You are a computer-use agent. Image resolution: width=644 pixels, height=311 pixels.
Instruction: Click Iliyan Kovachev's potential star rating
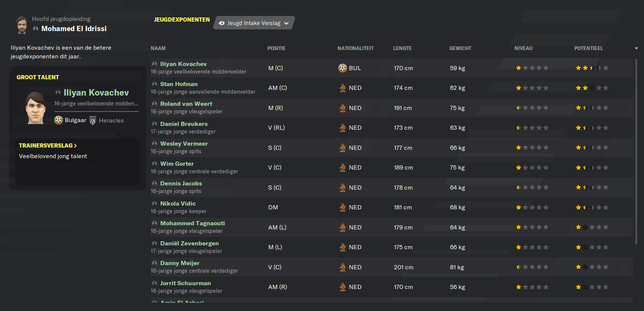(592, 68)
